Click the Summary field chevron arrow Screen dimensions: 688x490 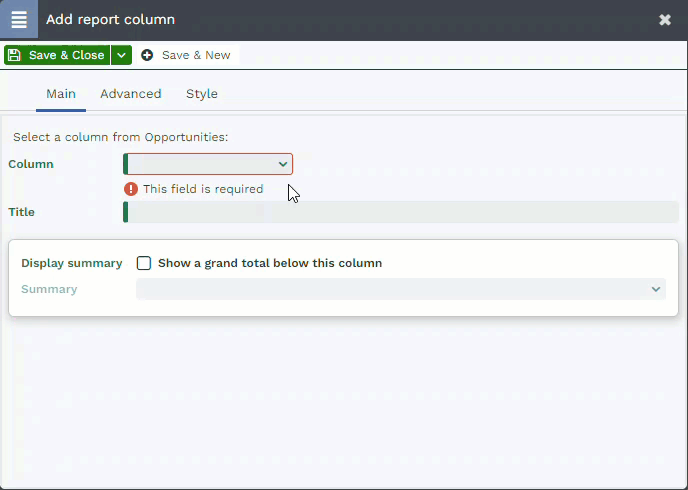click(656, 289)
